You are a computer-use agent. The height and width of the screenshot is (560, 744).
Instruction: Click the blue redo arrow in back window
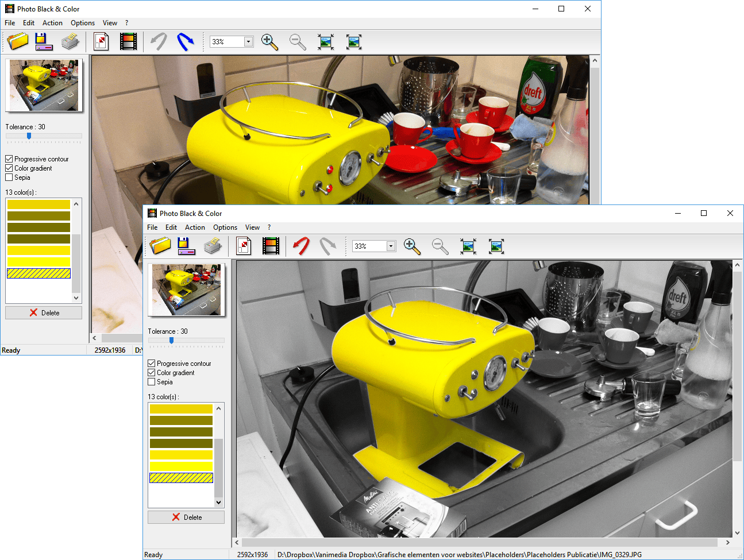point(185,41)
